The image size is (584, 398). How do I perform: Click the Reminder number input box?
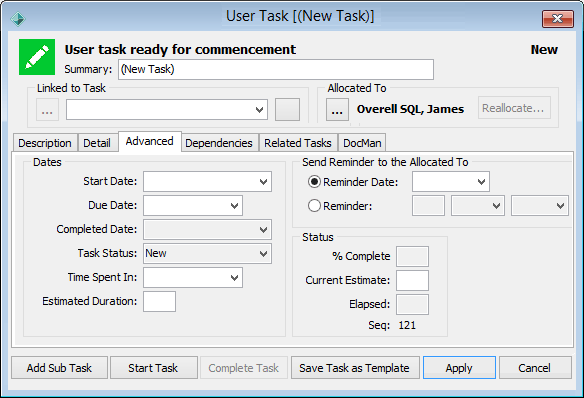(x=428, y=206)
